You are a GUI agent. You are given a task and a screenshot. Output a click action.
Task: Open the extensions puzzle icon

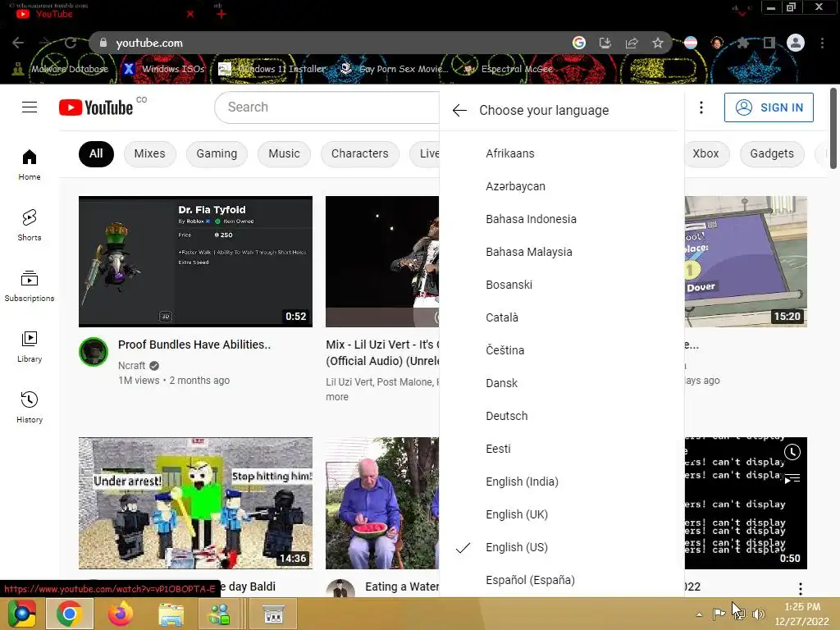tap(742, 43)
